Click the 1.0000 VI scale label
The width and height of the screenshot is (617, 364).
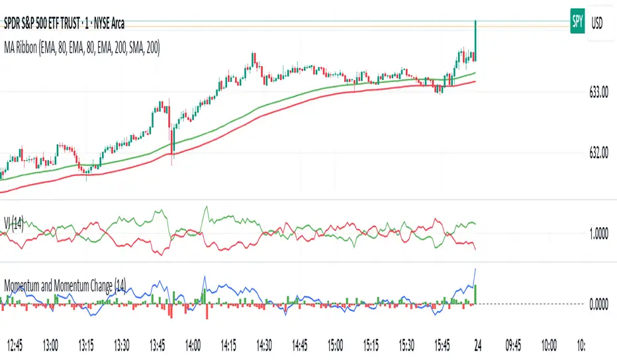[598, 234]
